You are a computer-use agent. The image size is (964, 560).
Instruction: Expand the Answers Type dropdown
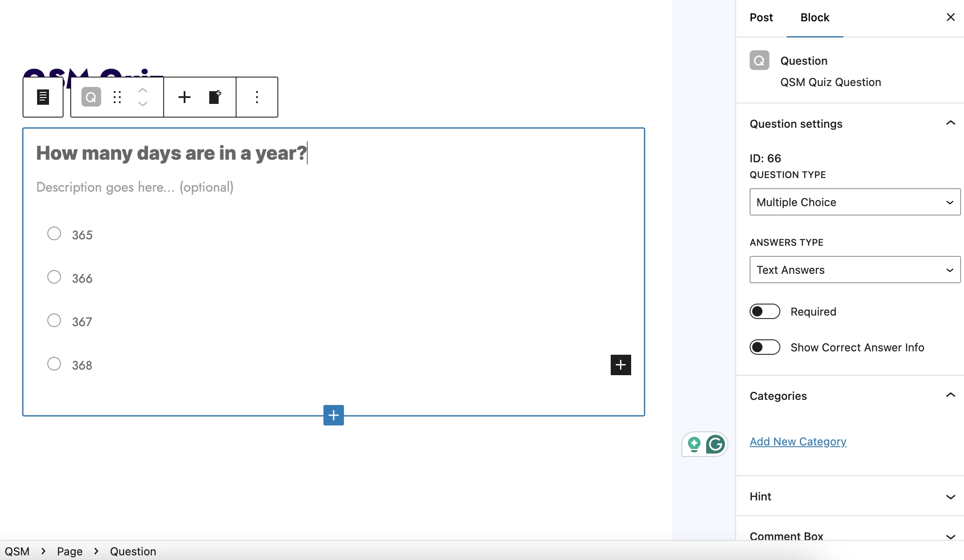[854, 269]
